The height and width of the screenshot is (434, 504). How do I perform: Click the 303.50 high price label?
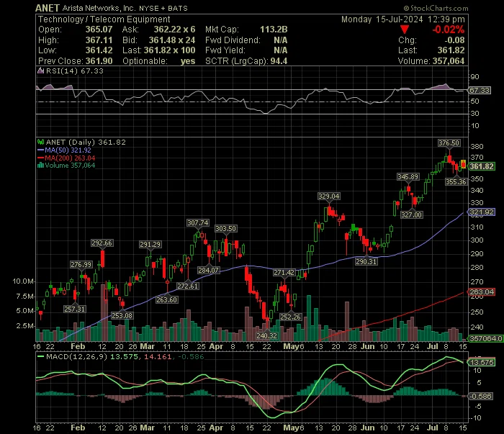(x=225, y=229)
